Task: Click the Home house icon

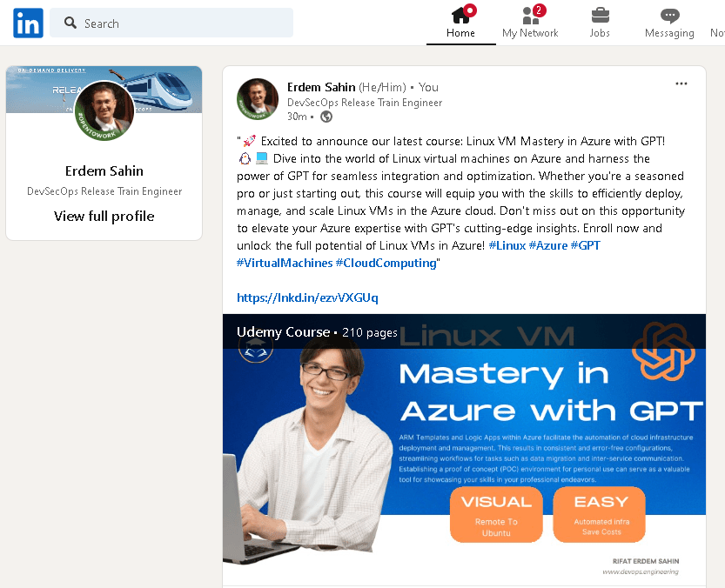Action: click(x=461, y=16)
